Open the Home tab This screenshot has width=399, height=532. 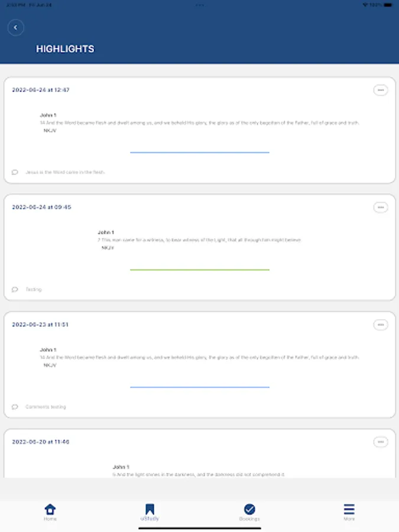(50, 512)
